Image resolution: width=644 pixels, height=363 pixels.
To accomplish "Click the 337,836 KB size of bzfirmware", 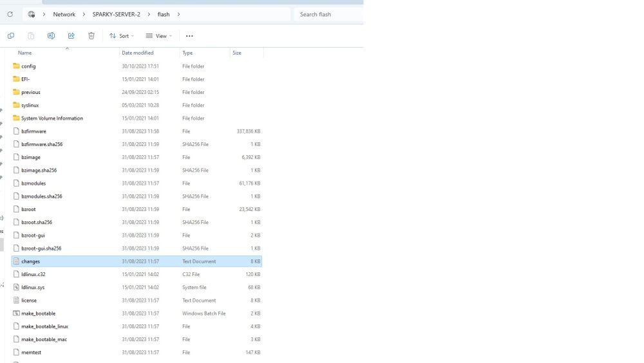I will click(x=249, y=131).
